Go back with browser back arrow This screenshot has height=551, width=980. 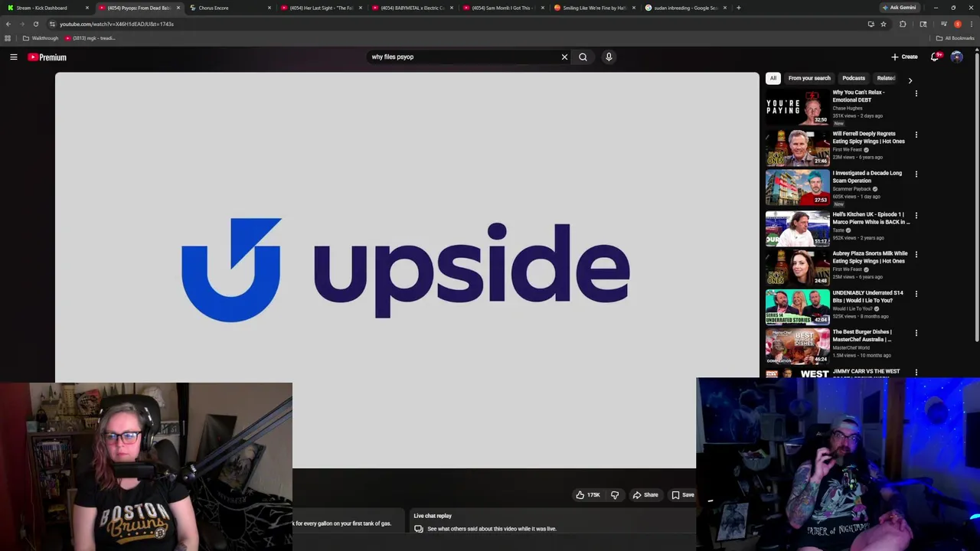[x=8, y=24]
